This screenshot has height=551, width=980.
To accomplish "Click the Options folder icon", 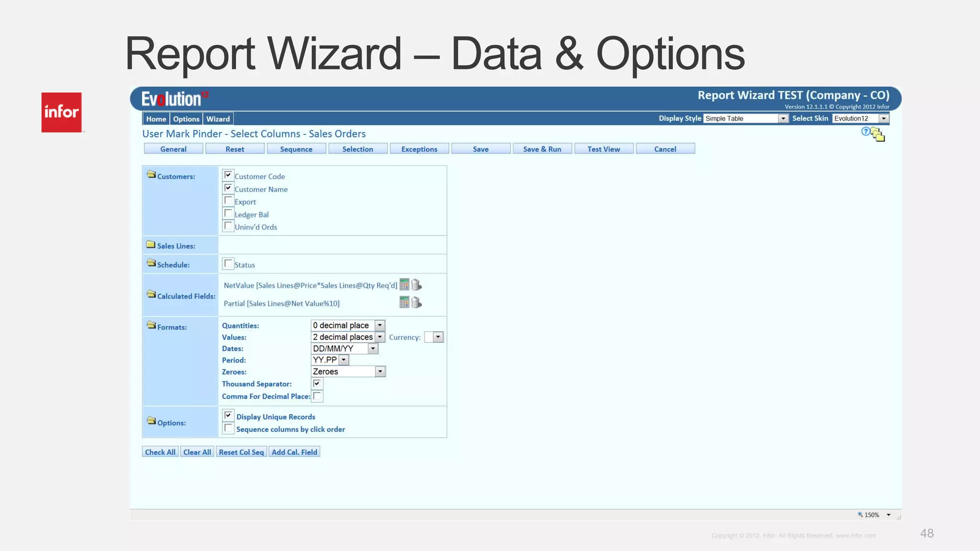I will 151,421.
